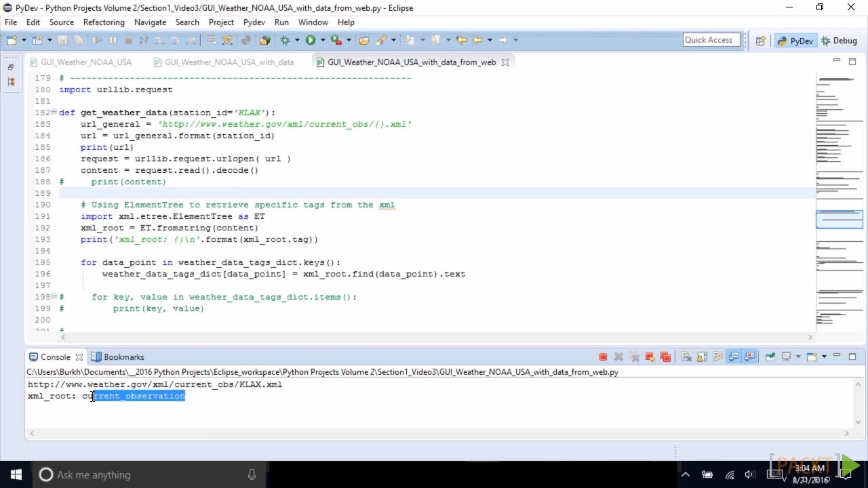
Task: Close the GUI_Weather_NOAA_USA_with_data_from_web tab
Action: pos(505,62)
